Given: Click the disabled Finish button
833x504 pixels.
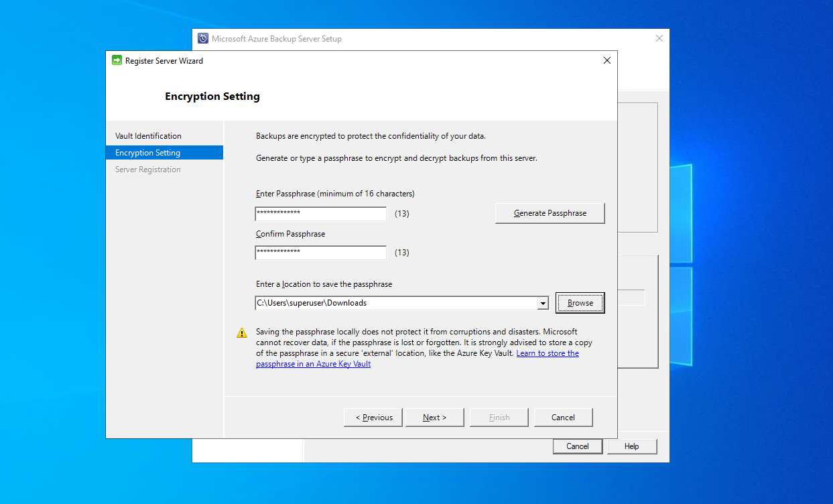Looking at the screenshot, I should pyautogui.click(x=499, y=418).
